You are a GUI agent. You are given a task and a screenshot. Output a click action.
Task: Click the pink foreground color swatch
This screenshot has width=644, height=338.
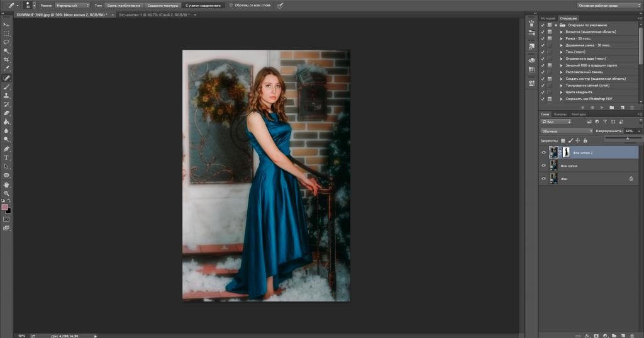pos(4,207)
